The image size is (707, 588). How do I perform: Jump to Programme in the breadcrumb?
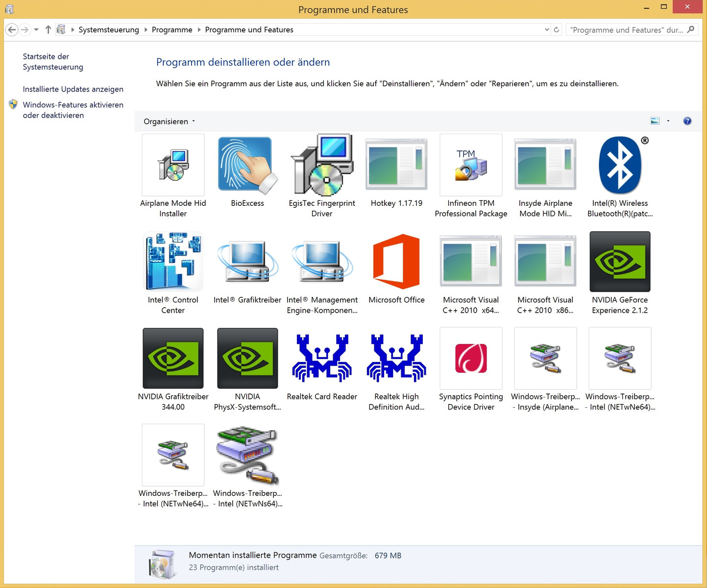point(172,30)
